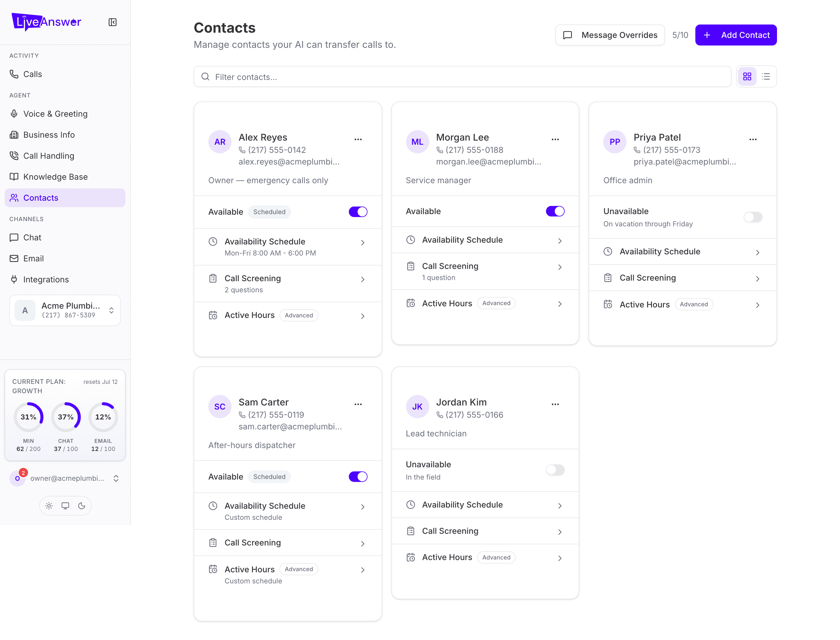
Task: Expand Alex Reyes Active Hours row
Action: (288, 315)
